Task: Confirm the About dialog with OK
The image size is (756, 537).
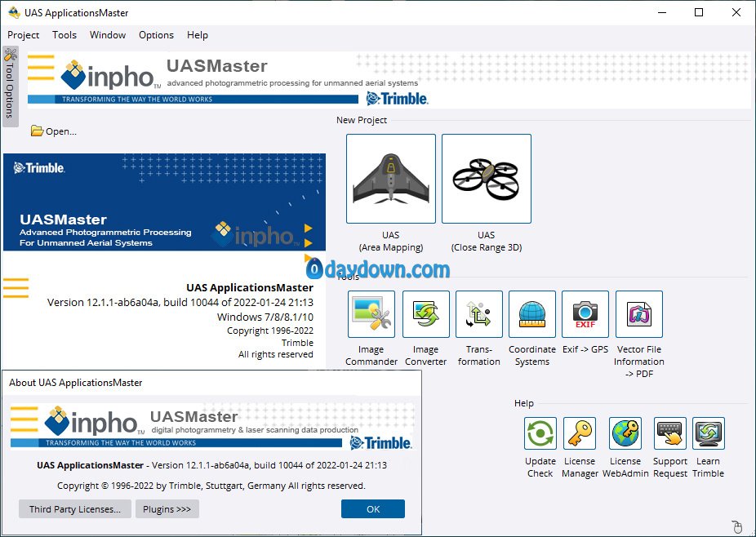Action: pos(373,509)
